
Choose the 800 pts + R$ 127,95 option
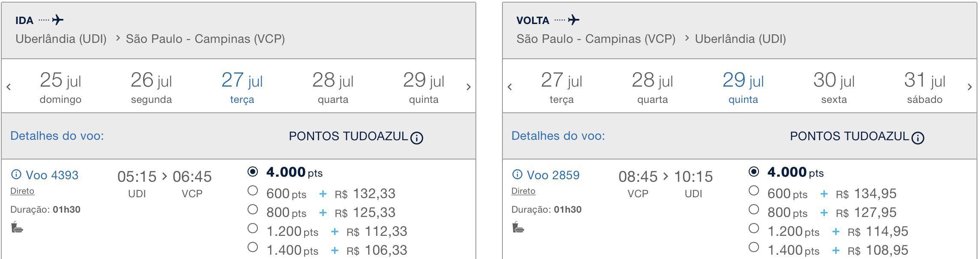pos(754,209)
